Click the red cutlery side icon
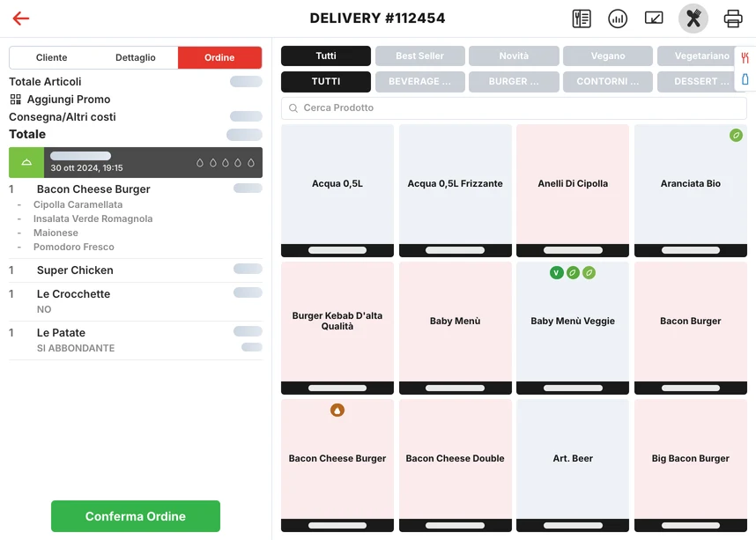756x540 pixels. point(745,58)
